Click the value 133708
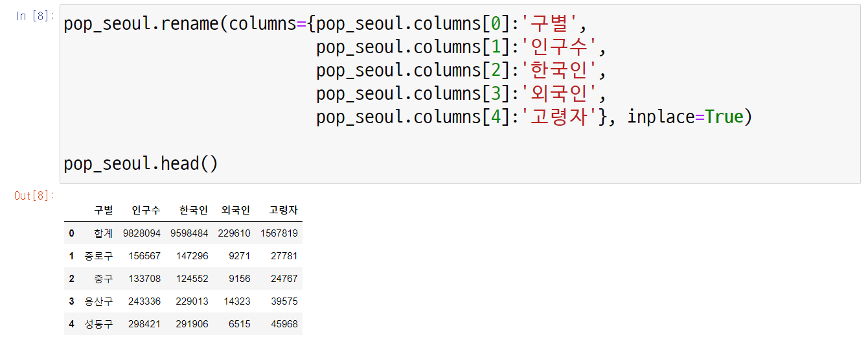The width and height of the screenshot is (868, 339). click(144, 279)
